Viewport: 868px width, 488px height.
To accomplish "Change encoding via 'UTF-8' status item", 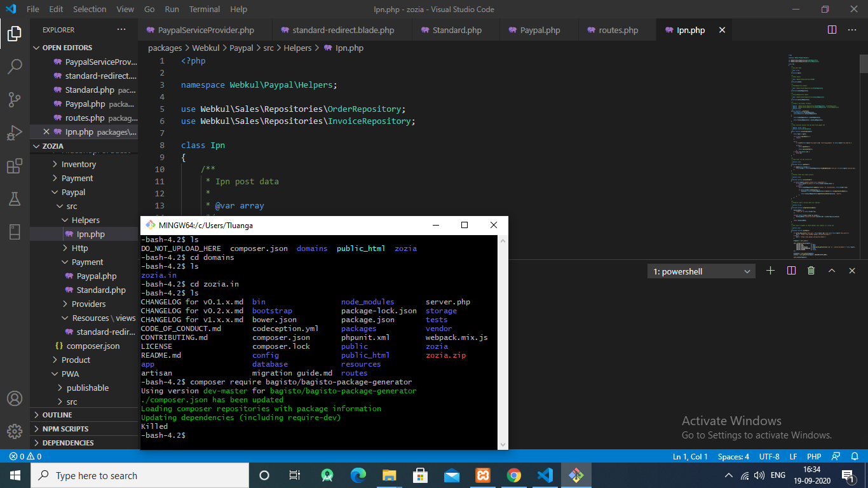I will click(x=769, y=456).
